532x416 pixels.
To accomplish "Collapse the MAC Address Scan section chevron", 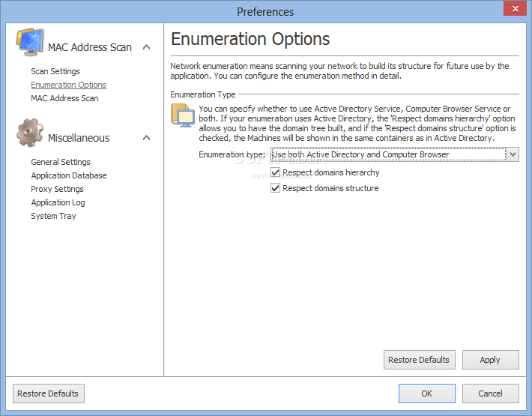I will 147,47.
